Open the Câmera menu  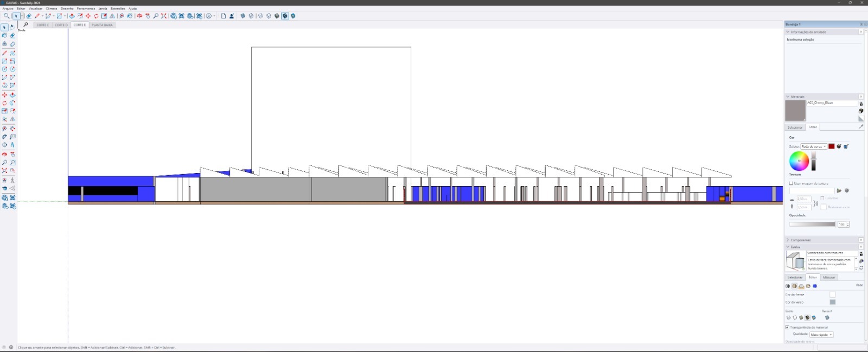pyautogui.click(x=52, y=9)
